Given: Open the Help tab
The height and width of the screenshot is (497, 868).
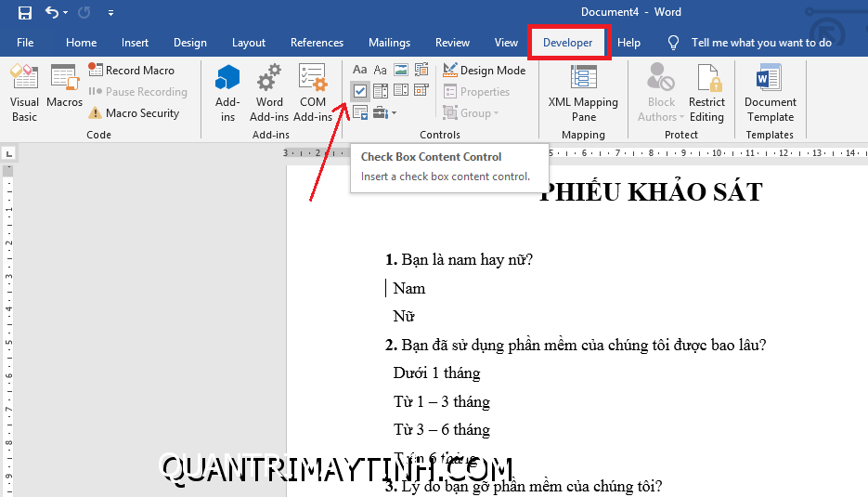Looking at the screenshot, I should [x=628, y=43].
